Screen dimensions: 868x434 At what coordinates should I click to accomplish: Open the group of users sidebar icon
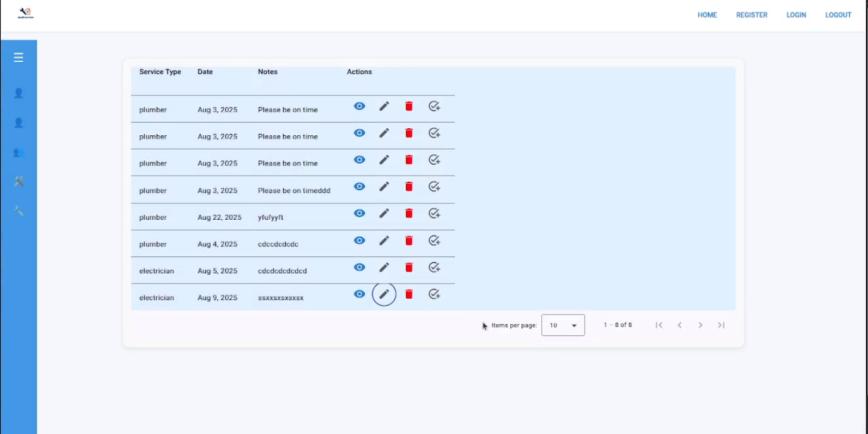click(x=18, y=152)
